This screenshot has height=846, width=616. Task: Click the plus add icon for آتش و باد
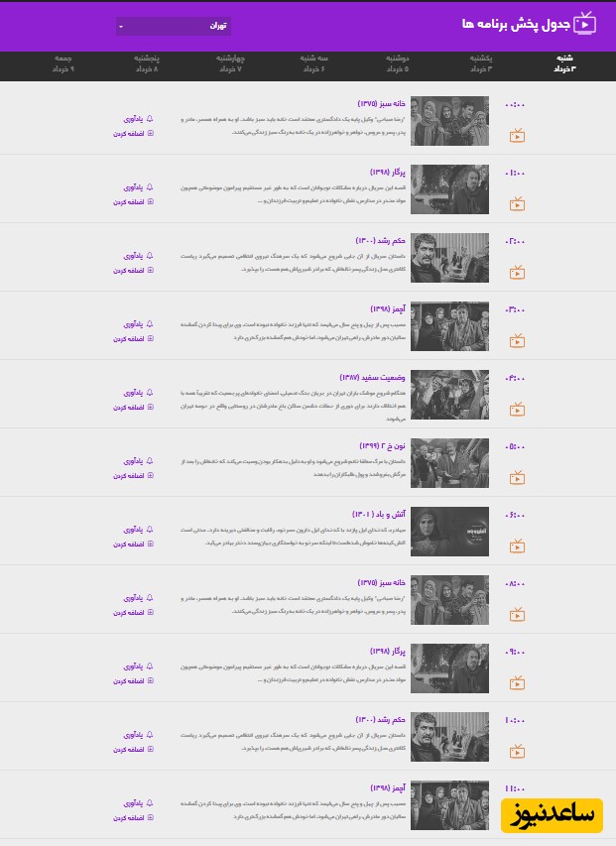pyautogui.click(x=151, y=544)
